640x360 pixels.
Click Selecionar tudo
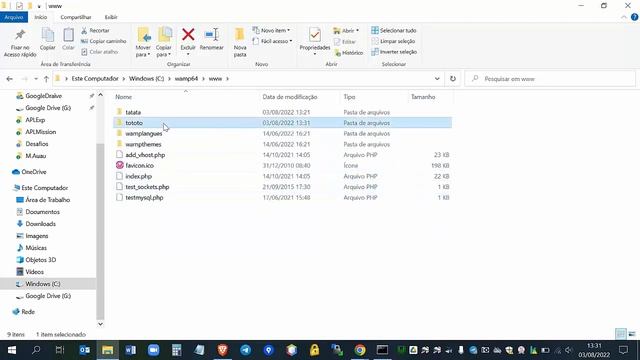[x=394, y=31]
